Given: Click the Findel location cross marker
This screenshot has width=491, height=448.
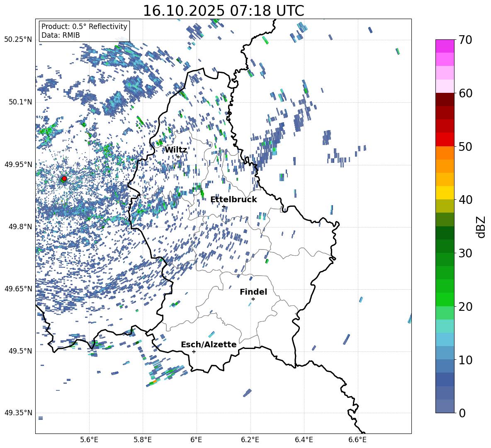Looking at the screenshot, I should [x=253, y=299].
